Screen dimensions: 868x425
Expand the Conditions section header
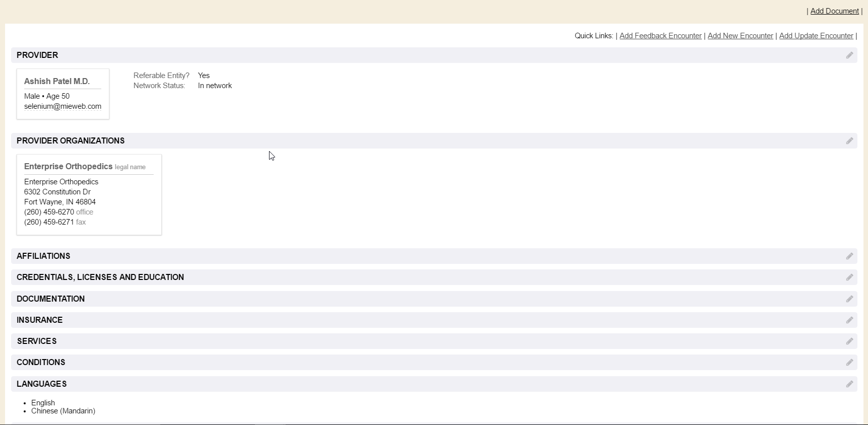(x=41, y=363)
